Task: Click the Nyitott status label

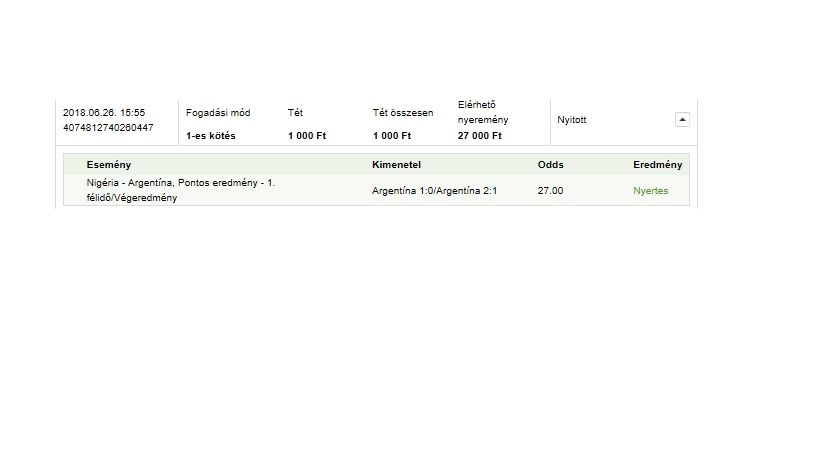Action: click(571, 120)
